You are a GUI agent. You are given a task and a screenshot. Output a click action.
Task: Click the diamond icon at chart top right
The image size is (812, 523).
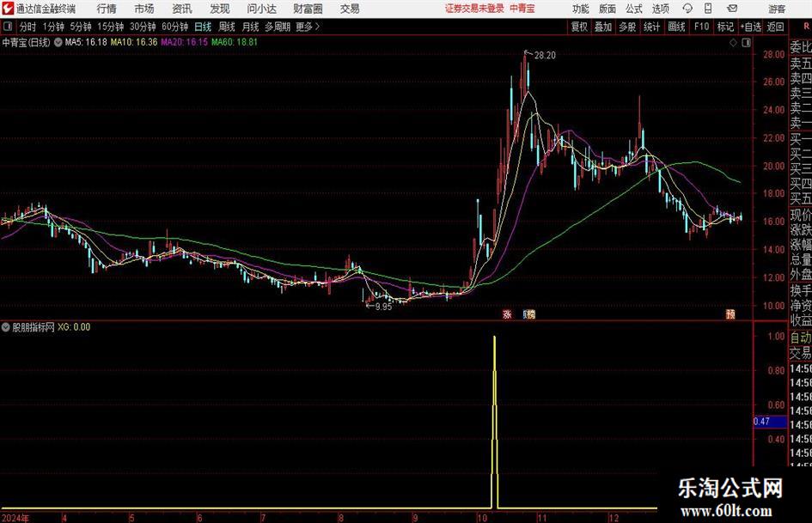(733, 43)
